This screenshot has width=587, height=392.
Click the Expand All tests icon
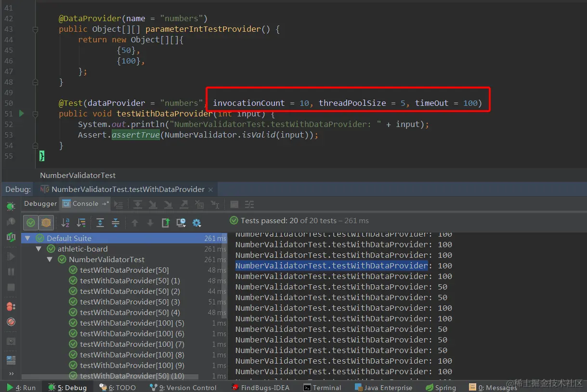100,223
